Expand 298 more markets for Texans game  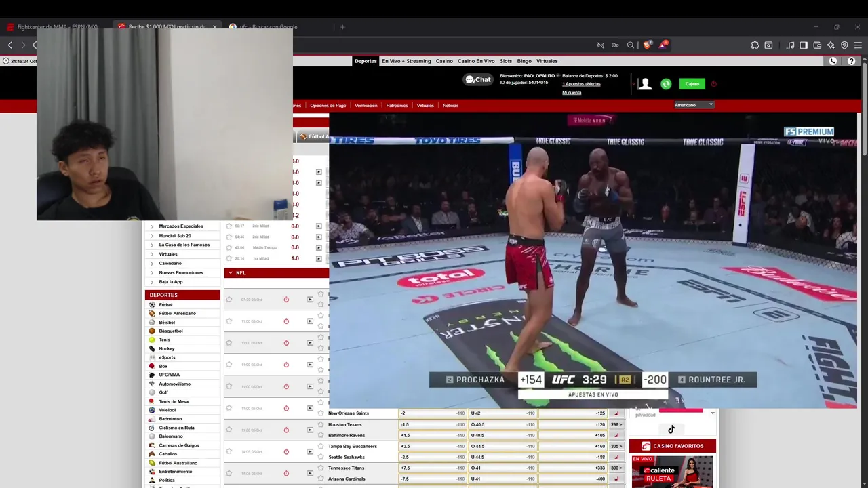click(616, 424)
